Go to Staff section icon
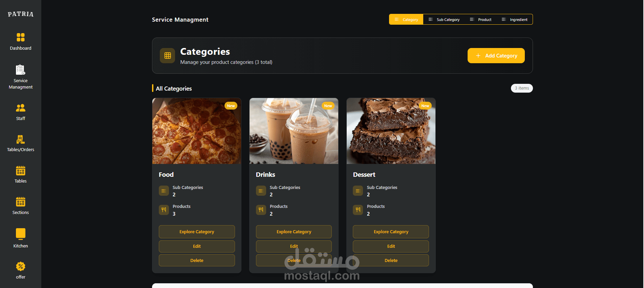644x288 pixels. point(21,108)
